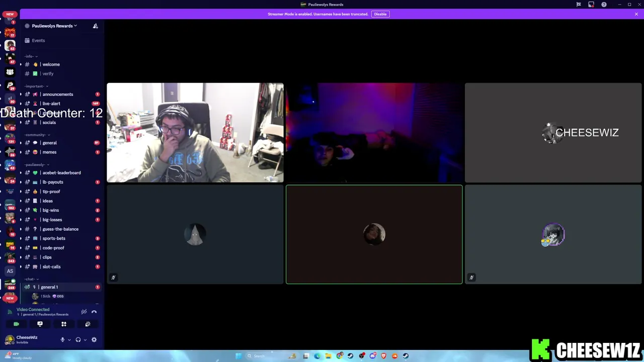The height and width of the screenshot is (362, 644).
Task: Collapse the -community- category
Action: pos(37,135)
